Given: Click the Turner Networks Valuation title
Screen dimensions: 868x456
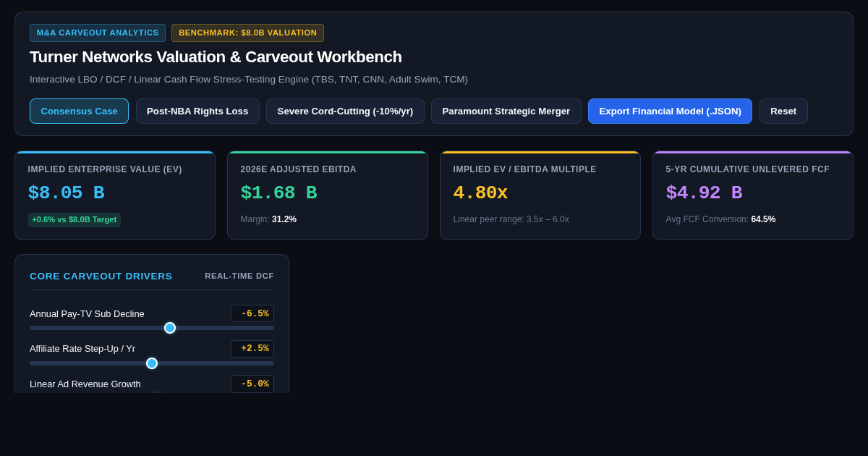Looking at the screenshot, I should coord(216,57).
